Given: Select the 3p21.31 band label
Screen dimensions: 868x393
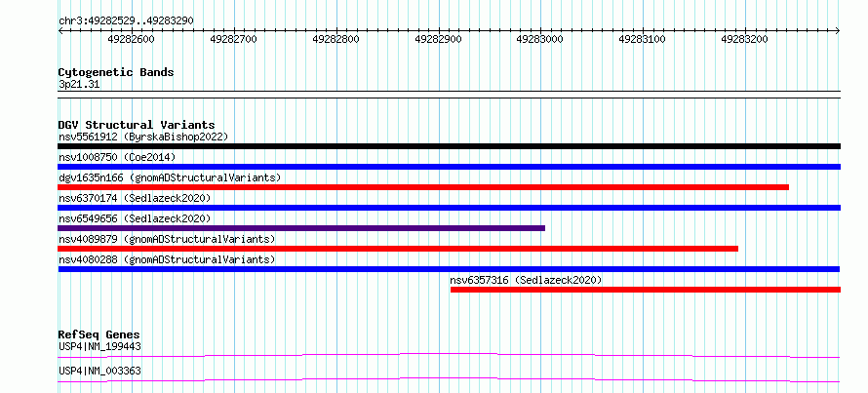Looking at the screenshot, I should (x=79, y=85).
